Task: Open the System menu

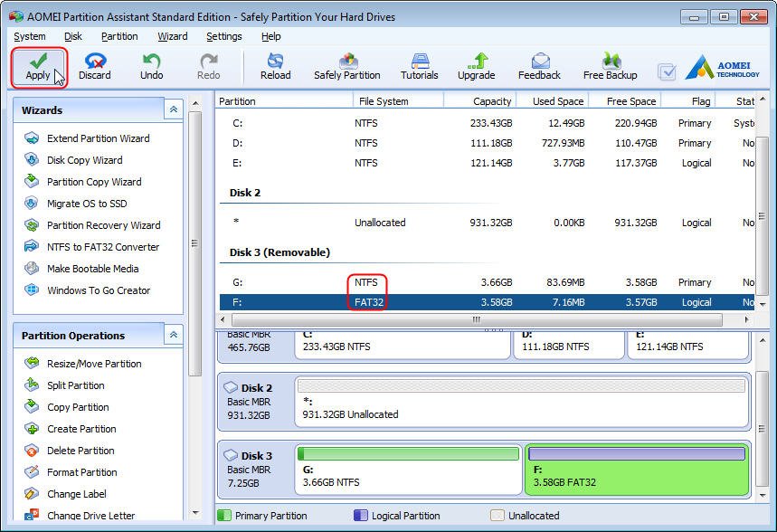Action: coord(30,36)
